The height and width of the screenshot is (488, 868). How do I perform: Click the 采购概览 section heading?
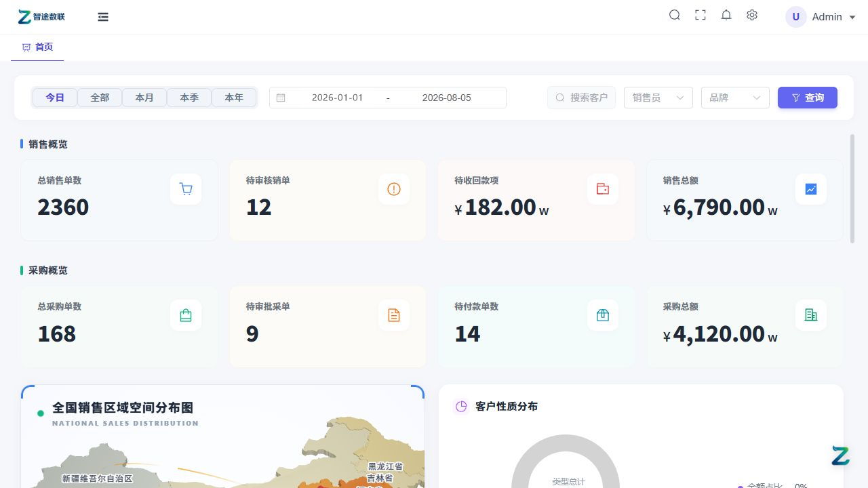pyautogui.click(x=48, y=270)
